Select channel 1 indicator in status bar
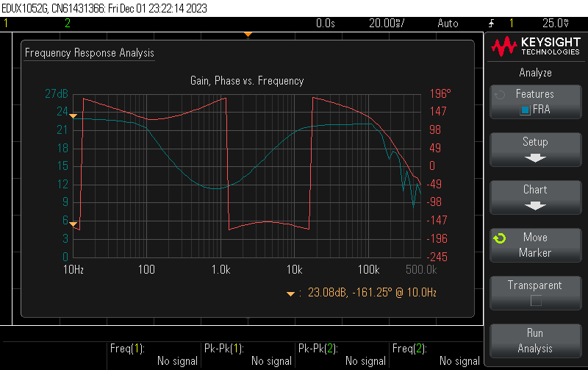Screen dimensions: 588x370 6,24
